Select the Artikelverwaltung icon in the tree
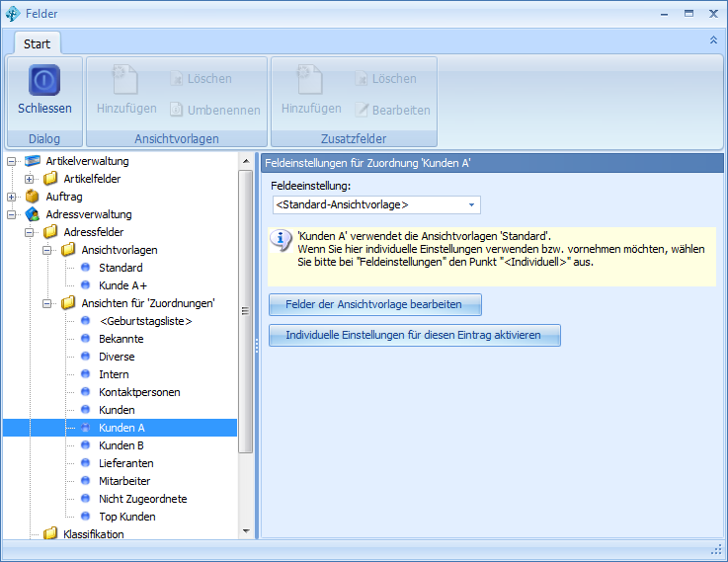 pos(33,161)
